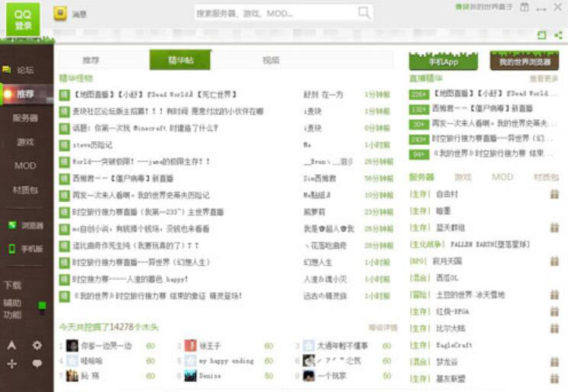Viewport: 568px width, 392px height.
Task: Click author Sim西姆君 in post list
Action: tap(319, 178)
